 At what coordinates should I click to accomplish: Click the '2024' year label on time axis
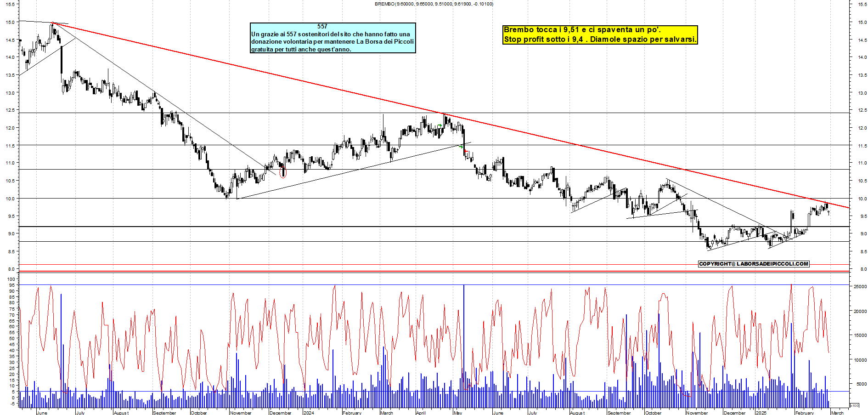coord(309,413)
